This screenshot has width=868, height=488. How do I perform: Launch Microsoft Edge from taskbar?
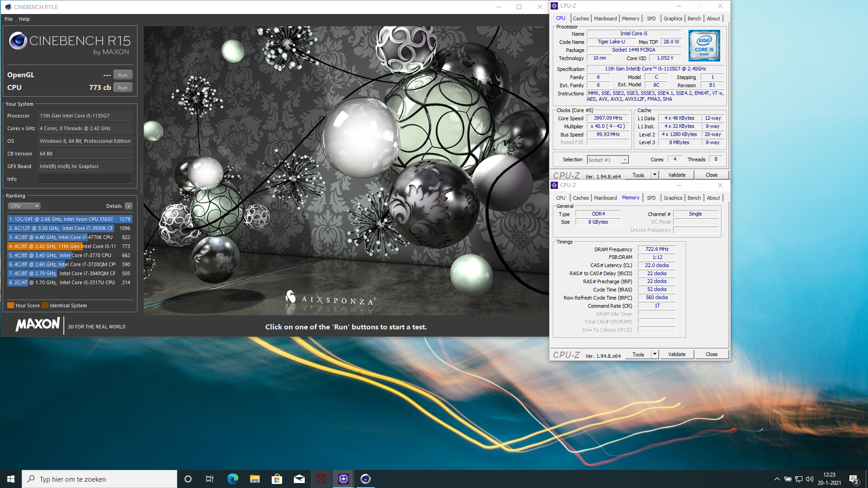pyautogui.click(x=232, y=479)
